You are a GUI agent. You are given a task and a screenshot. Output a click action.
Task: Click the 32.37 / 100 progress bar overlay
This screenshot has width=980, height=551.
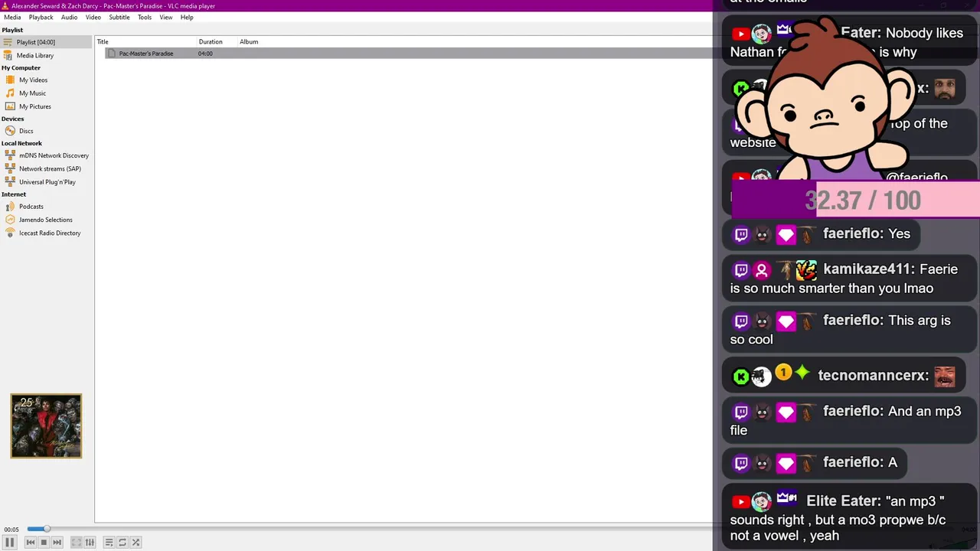coord(856,201)
